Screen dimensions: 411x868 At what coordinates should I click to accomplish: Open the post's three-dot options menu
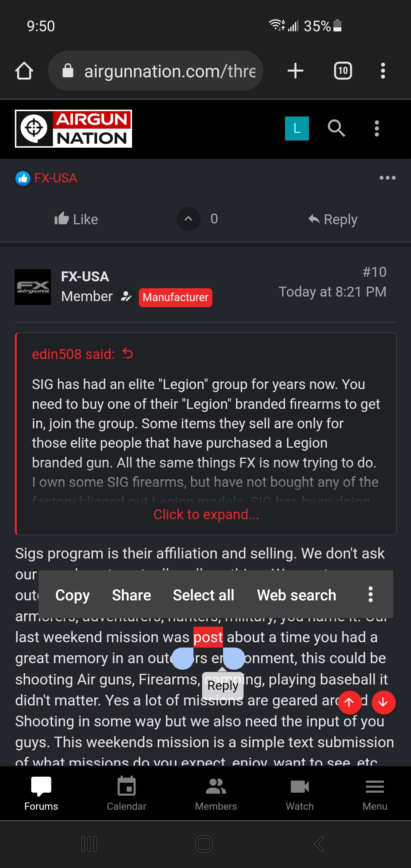[387, 178]
